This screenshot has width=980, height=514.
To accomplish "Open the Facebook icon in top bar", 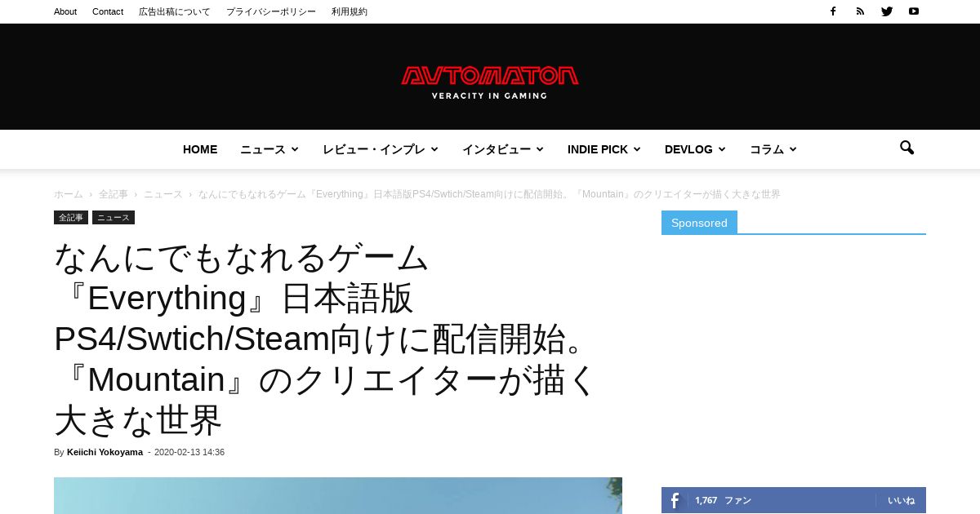I will click(x=833, y=11).
